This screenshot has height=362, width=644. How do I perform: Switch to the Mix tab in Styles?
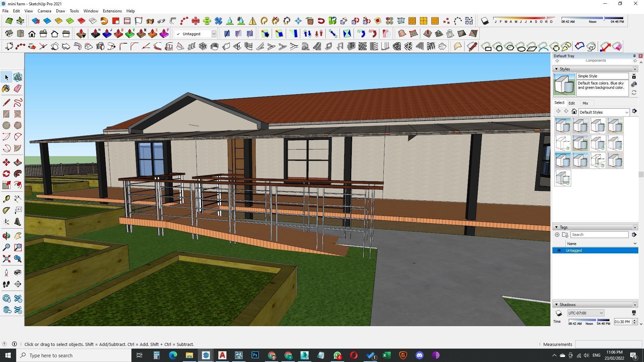[585, 103]
